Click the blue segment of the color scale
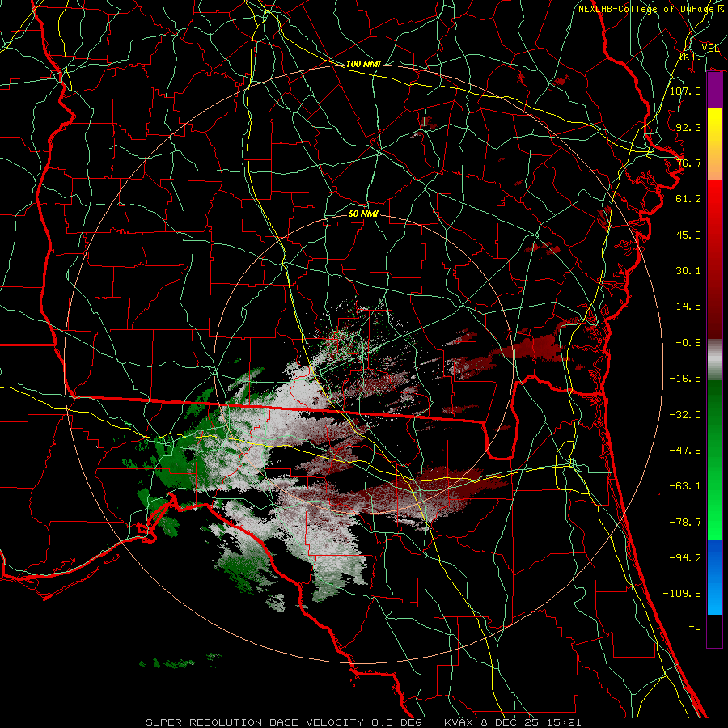The image size is (728, 728). pyautogui.click(x=714, y=577)
